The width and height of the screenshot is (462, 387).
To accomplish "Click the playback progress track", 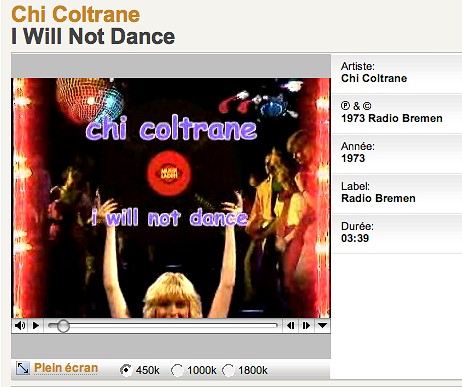I will pos(163,326).
